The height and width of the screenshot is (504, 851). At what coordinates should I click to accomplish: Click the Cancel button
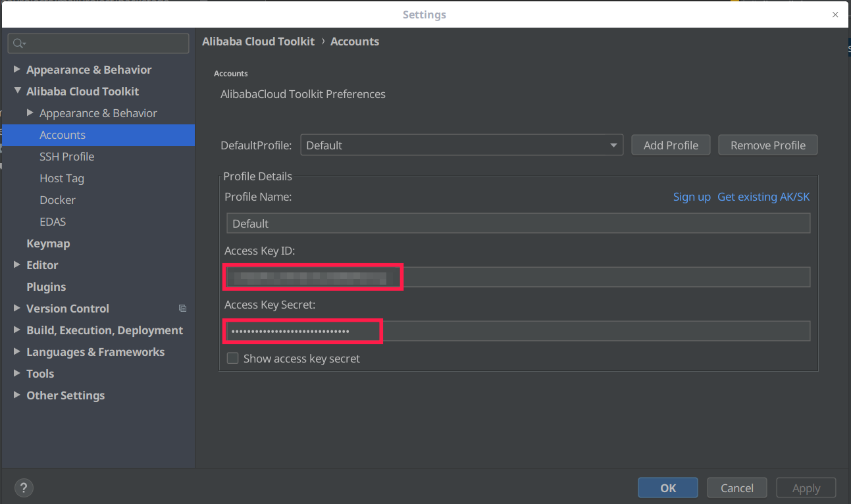737,488
